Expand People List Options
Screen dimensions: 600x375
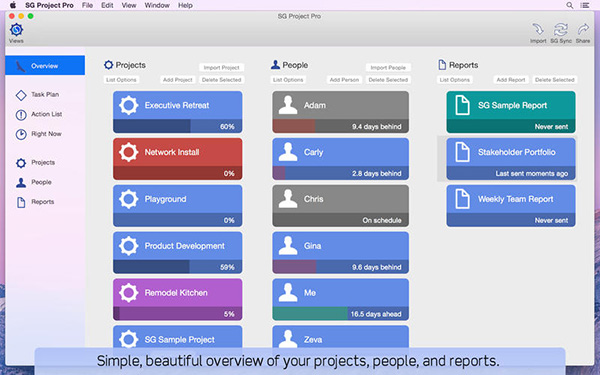[x=288, y=80]
